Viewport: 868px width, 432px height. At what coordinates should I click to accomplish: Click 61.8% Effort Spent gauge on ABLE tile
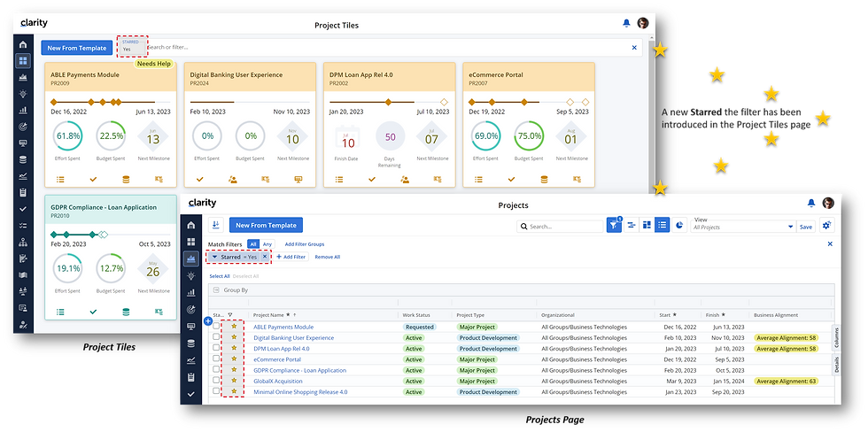click(x=68, y=136)
